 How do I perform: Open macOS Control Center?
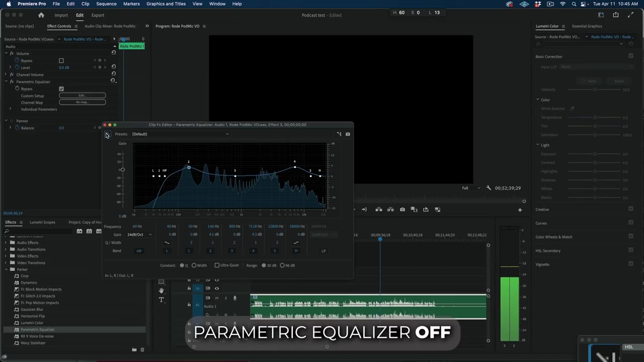[584, 4]
